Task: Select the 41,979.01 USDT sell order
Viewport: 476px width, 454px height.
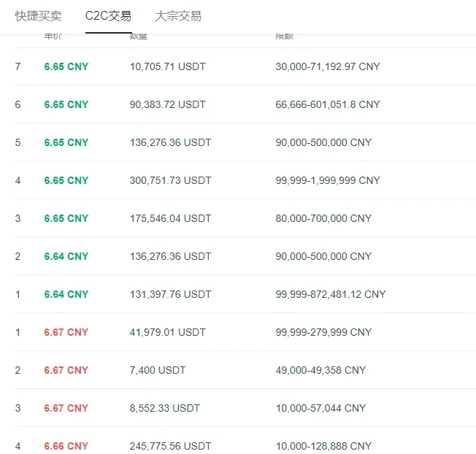Action: coord(167,332)
